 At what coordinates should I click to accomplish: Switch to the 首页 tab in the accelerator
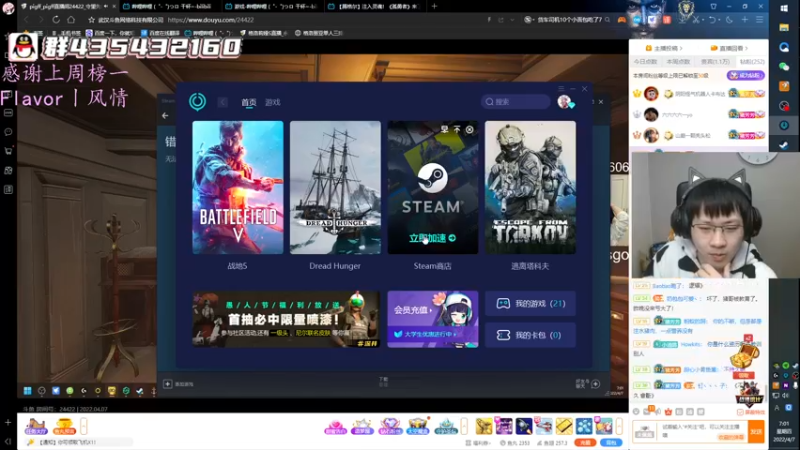(x=248, y=102)
